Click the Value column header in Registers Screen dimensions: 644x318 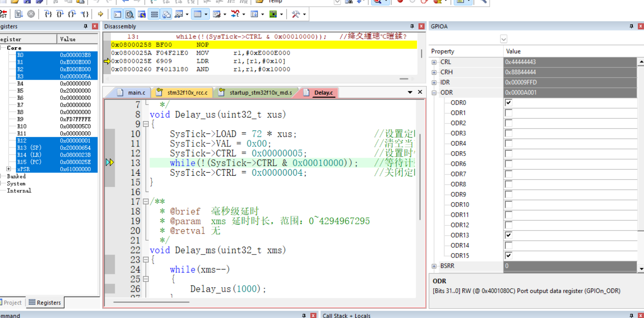pyautogui.click(x=78, y=39)
